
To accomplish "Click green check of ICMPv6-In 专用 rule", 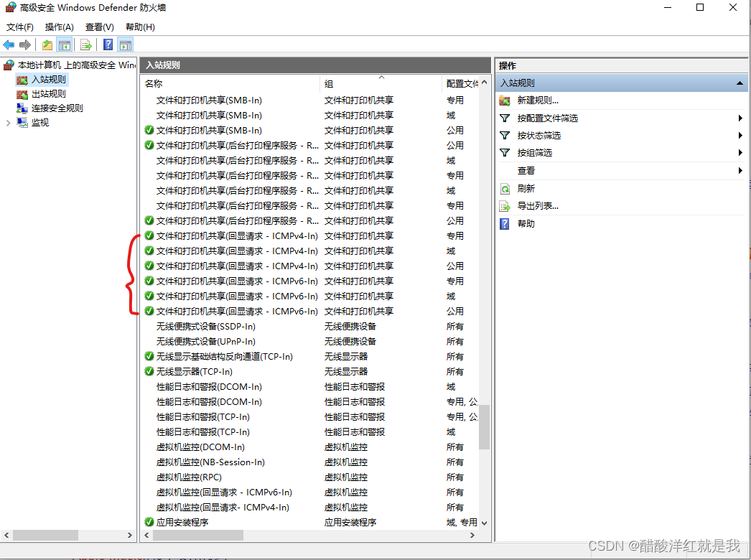I will (x=149, y=281).
